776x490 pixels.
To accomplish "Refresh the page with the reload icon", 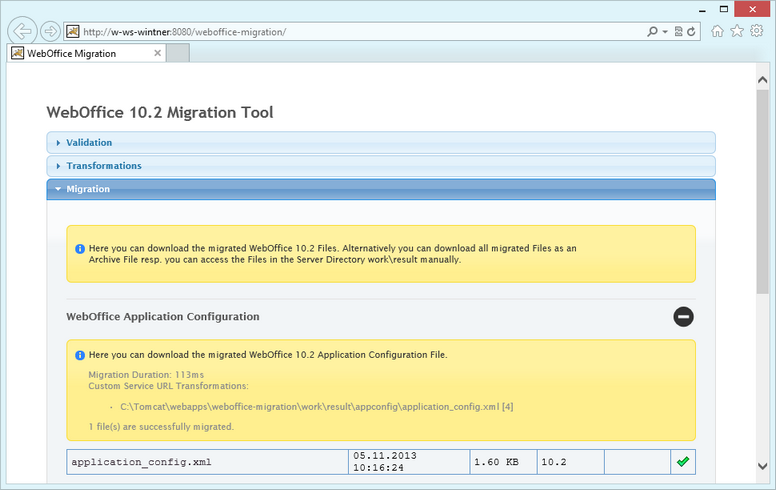I will 691,32.
